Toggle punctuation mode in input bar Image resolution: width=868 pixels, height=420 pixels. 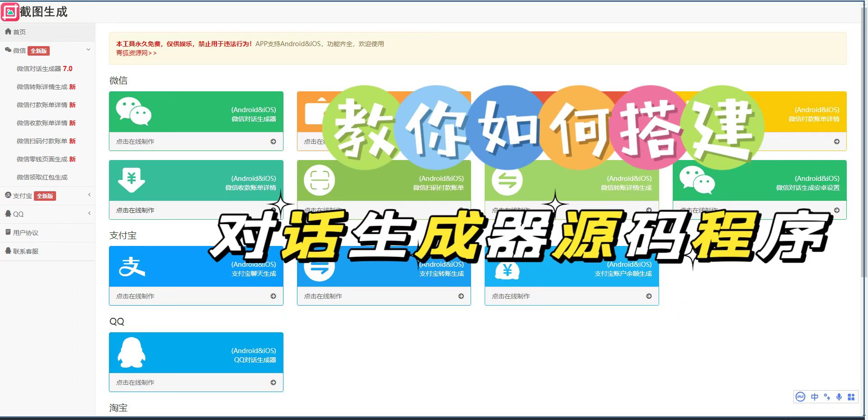[827, 397]
